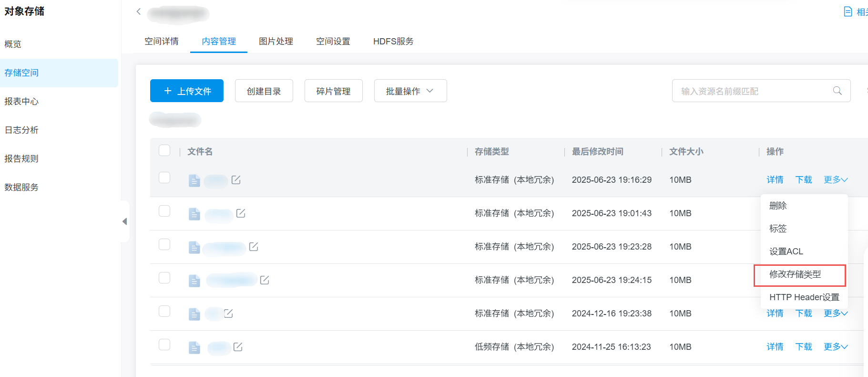
Task: Click the back arrow beside bucket name
Action: [x=139, y=11]
